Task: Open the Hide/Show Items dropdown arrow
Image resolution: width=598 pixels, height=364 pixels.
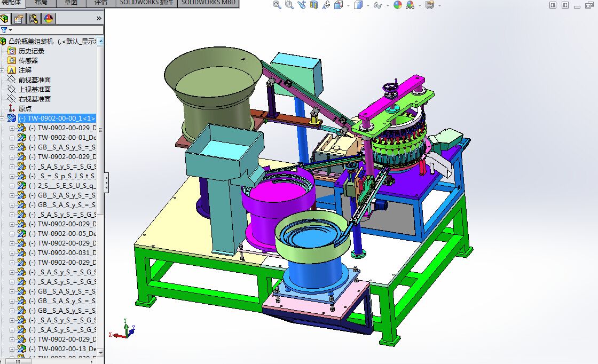Action: click(x=388, y=5)
